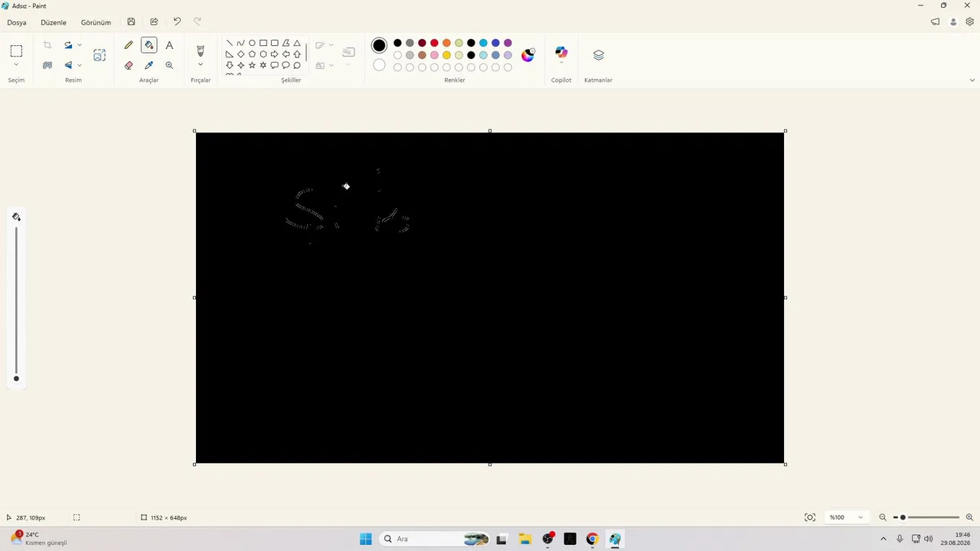Click the dashed-frame picture icon in Resim group
This screenshot has width=980, height=551.
(x=100, y=55)
